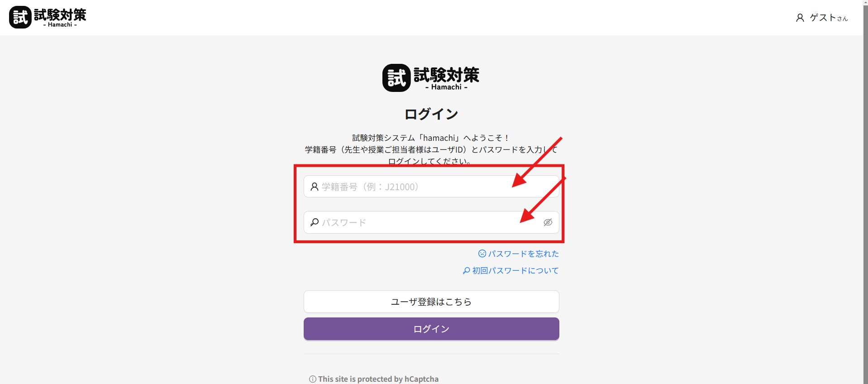The width and height of the screenshot is (868, 384).
Task: Toggle password visibility eye icon
Action: pos(548,222)
